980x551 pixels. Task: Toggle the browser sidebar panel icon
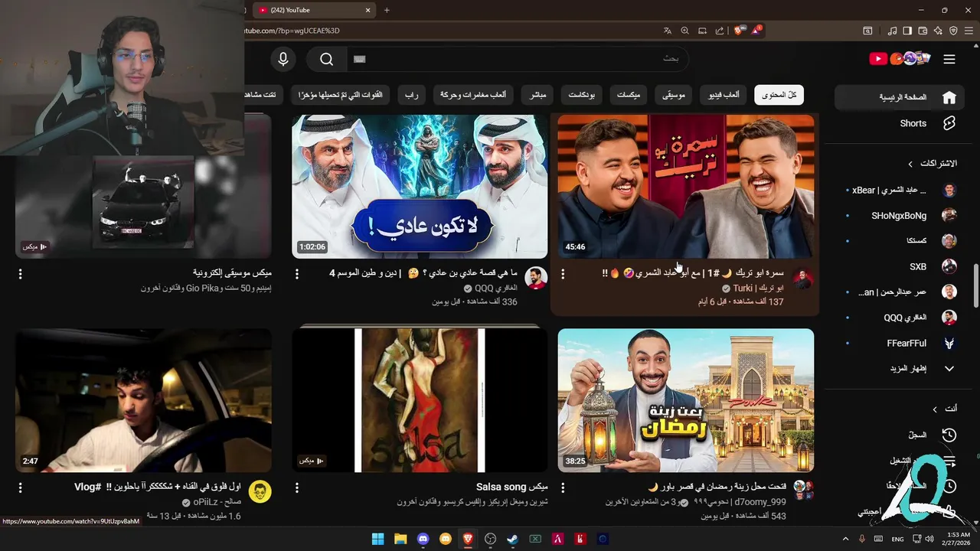(x=907, y=31)
